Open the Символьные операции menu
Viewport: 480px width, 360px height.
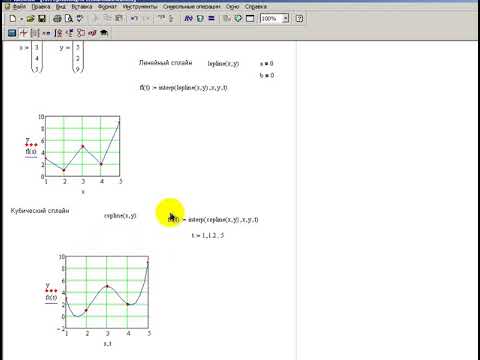[x=192, y=7]
